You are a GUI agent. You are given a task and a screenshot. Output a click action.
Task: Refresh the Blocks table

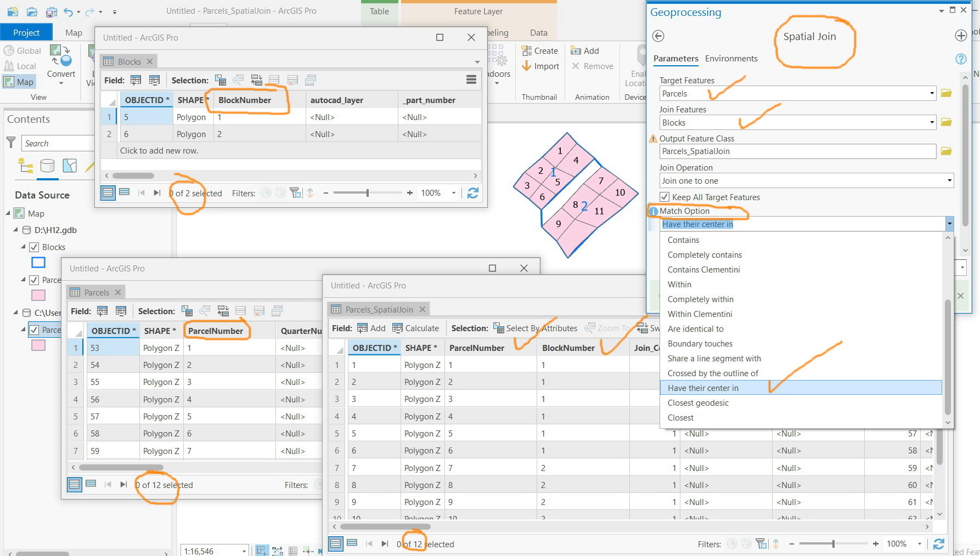tap(472, 193)
